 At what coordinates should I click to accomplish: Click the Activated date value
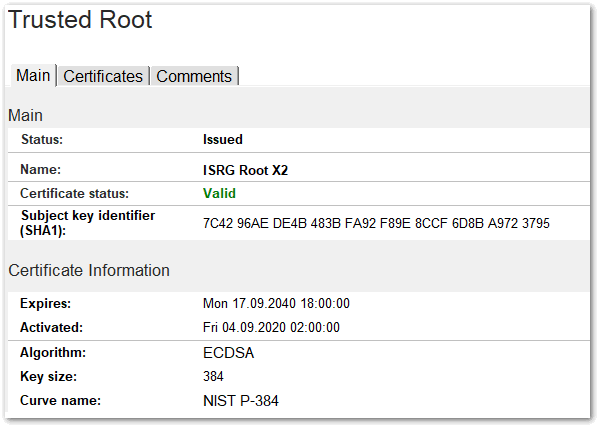[271, 327]
